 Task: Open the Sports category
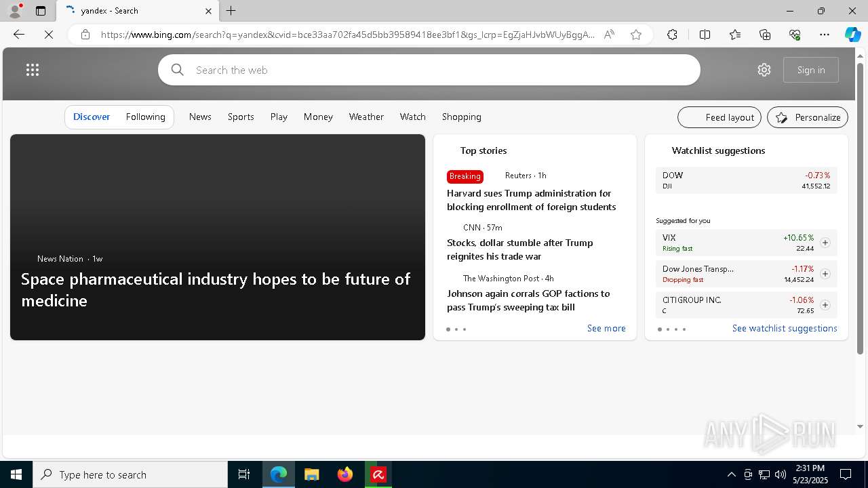241,117
